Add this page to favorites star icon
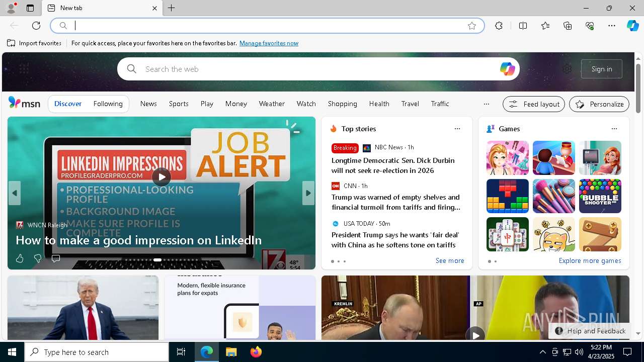 [x=472, y=26]
